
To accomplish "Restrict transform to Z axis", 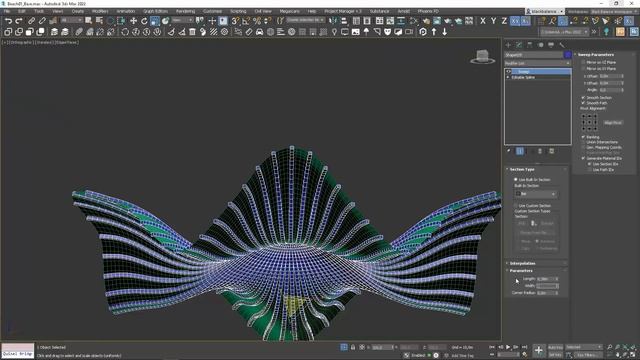I will (504, 21).
